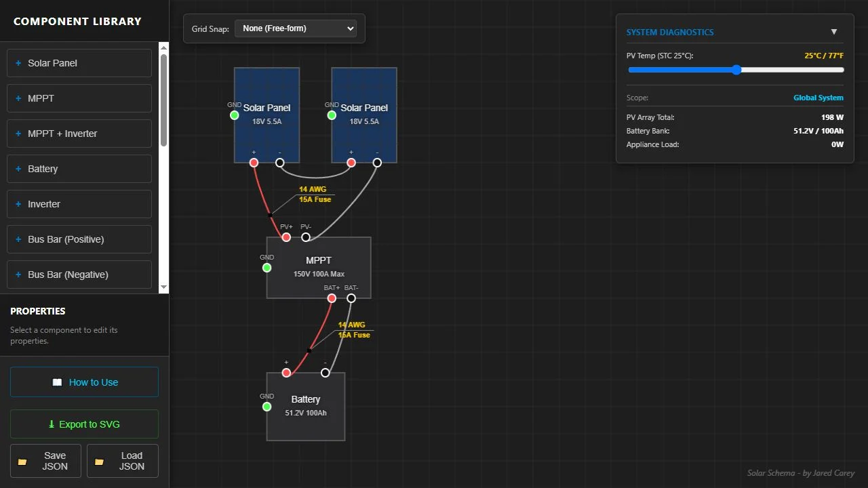The image size is (868, 488).
Task: Select the MPPT PV+ terminal
Action: click(x=286, y=237)
